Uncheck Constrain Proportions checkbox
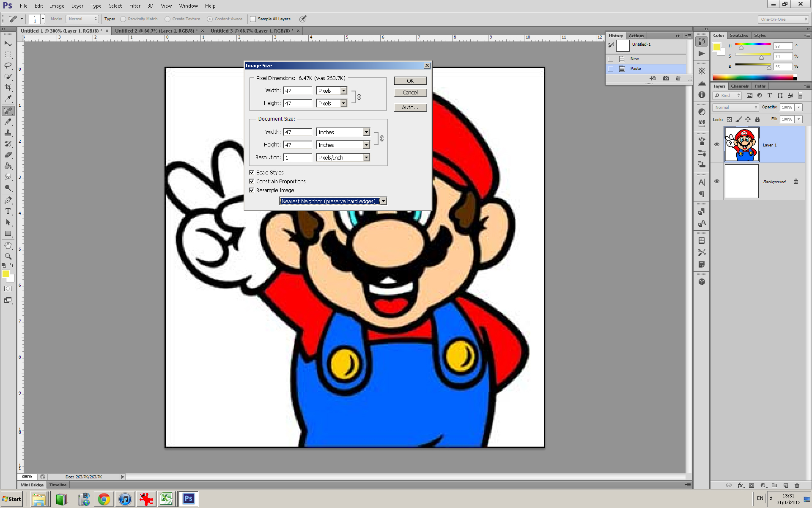Viewport: 812px width, 508px height. (x=252, y=181)
